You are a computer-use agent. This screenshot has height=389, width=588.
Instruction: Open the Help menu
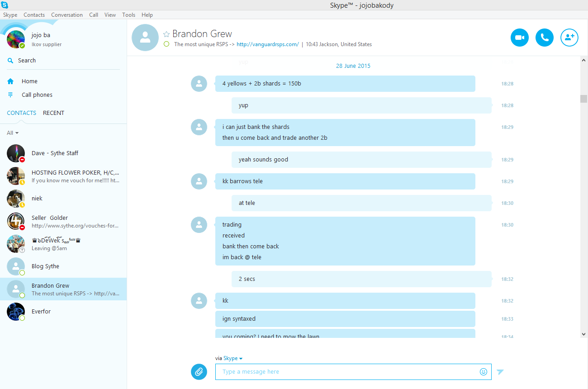pos(147,15)
